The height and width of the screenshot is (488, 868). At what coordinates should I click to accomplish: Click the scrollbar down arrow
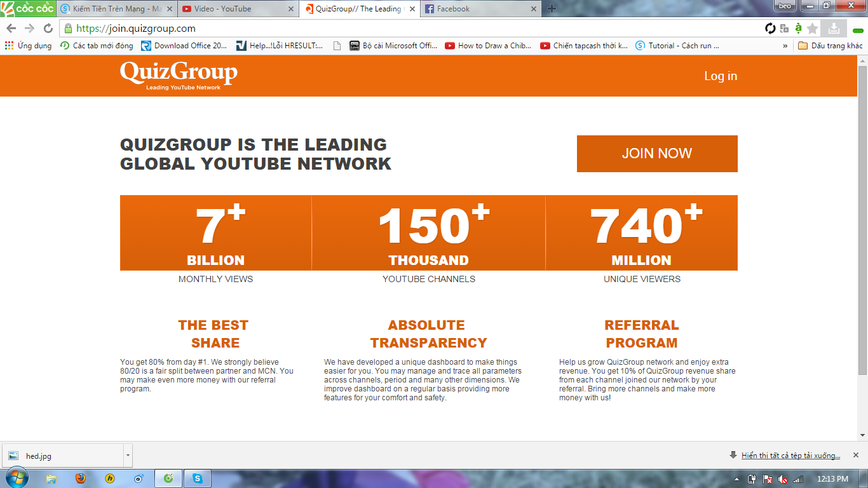[862, 435]
